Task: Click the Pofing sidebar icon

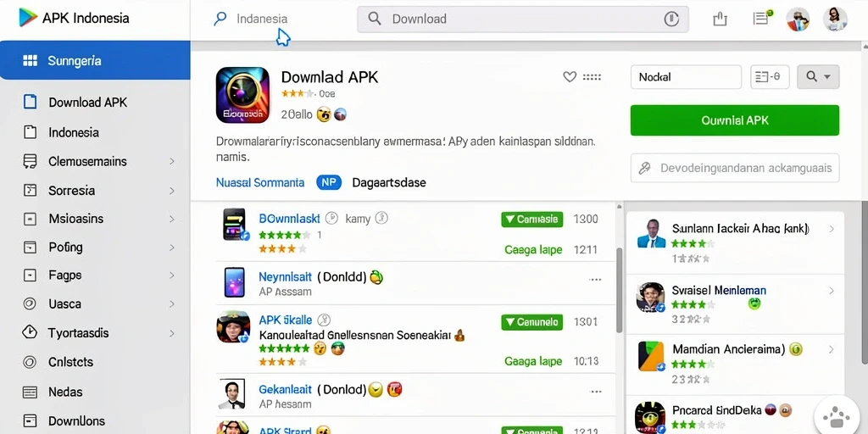Action: point(30,247)
